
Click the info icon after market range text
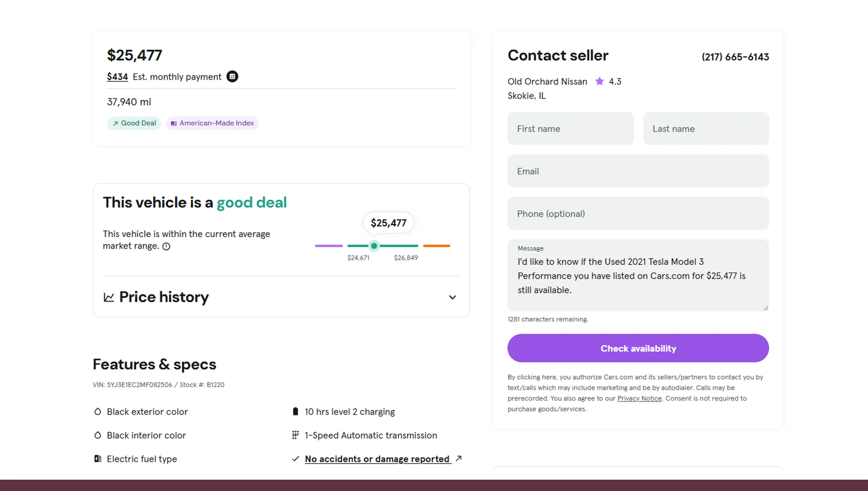tap(166, 246)
